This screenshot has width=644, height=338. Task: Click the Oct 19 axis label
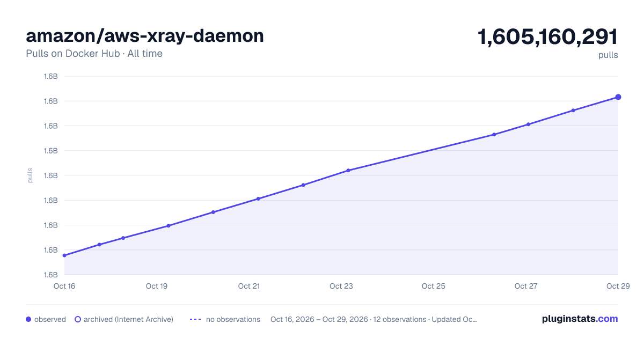(x=157, y=286)
